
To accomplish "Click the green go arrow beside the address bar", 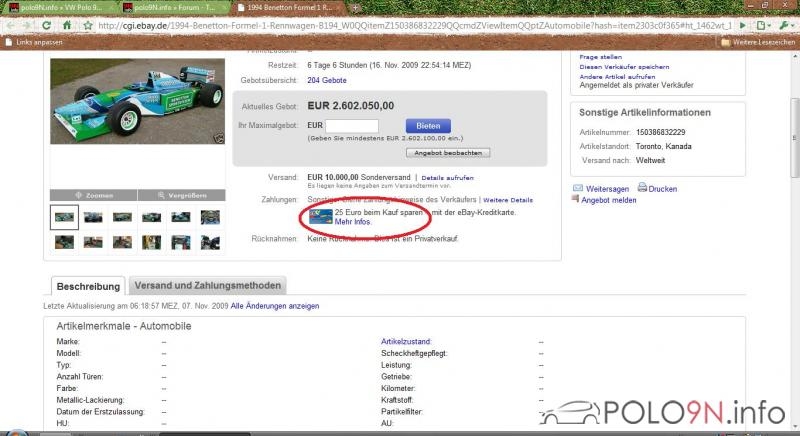I will 742,25.
